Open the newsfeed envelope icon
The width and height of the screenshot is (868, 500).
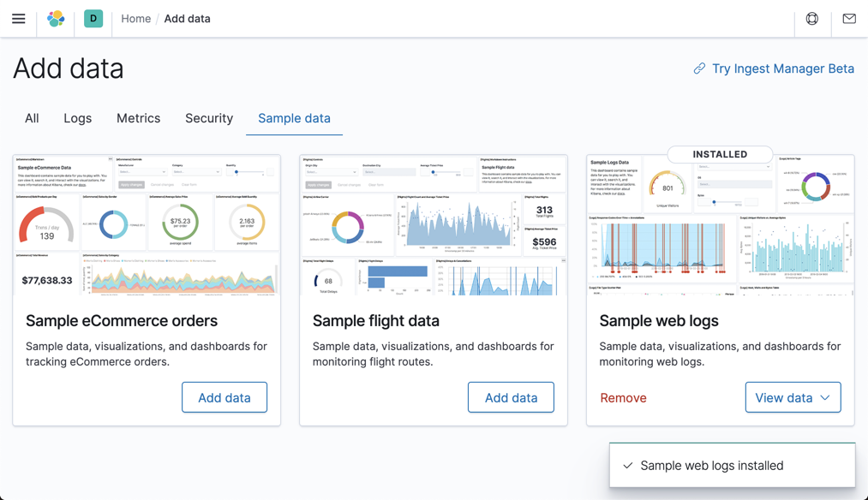point(848,18)
